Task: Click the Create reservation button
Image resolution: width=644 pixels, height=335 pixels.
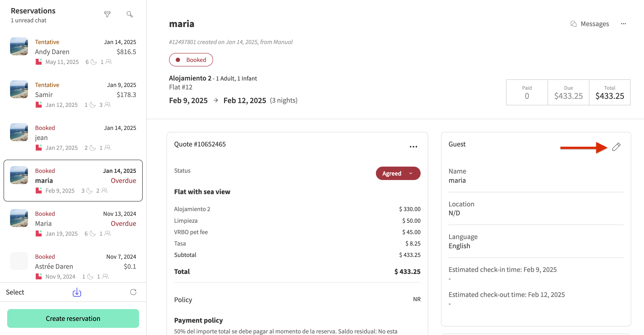Action: 73,318
